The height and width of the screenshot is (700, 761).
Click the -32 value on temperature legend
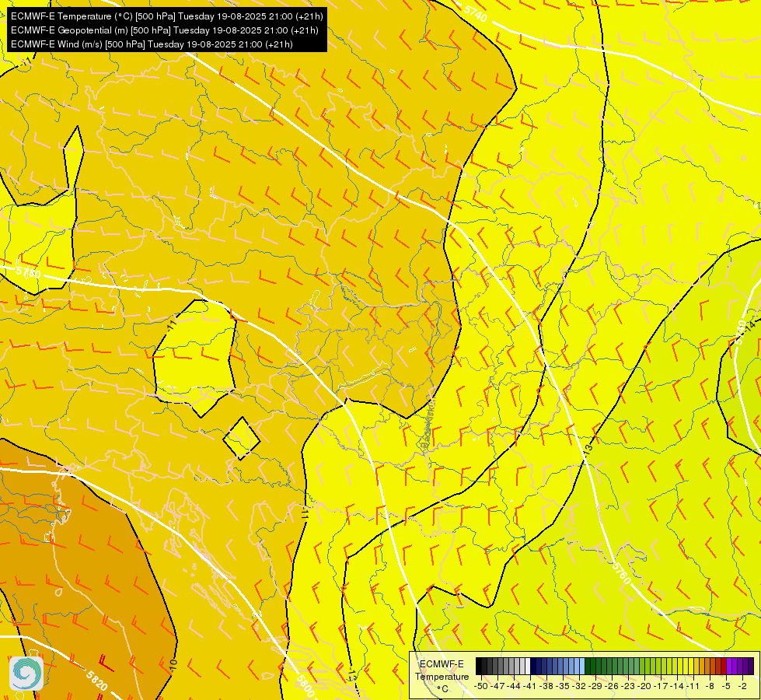pos(579,687)
